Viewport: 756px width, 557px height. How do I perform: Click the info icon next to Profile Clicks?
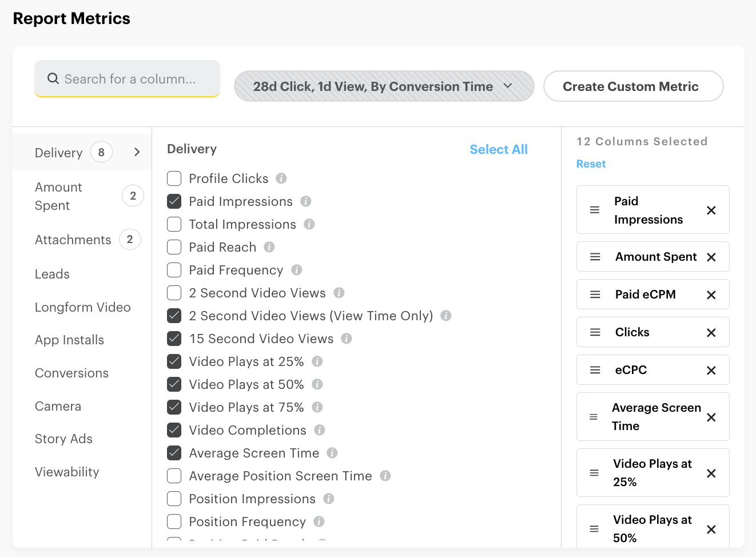pos(281,178)
